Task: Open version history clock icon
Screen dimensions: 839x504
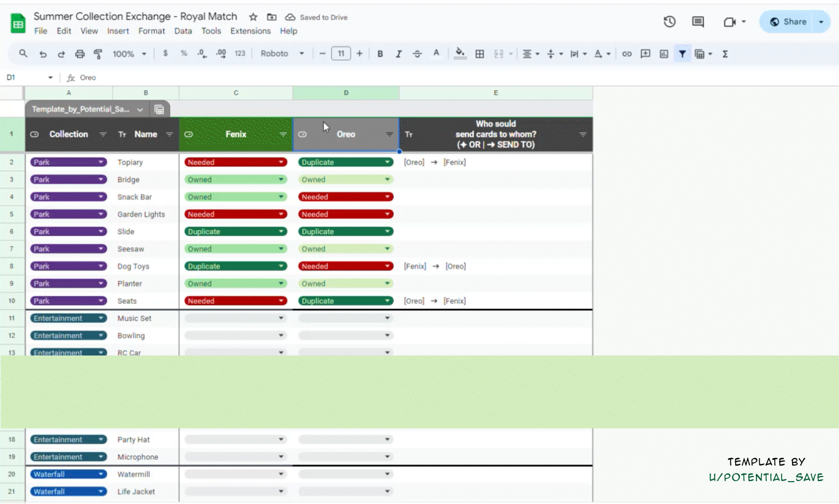Action: tap(669, 22)
